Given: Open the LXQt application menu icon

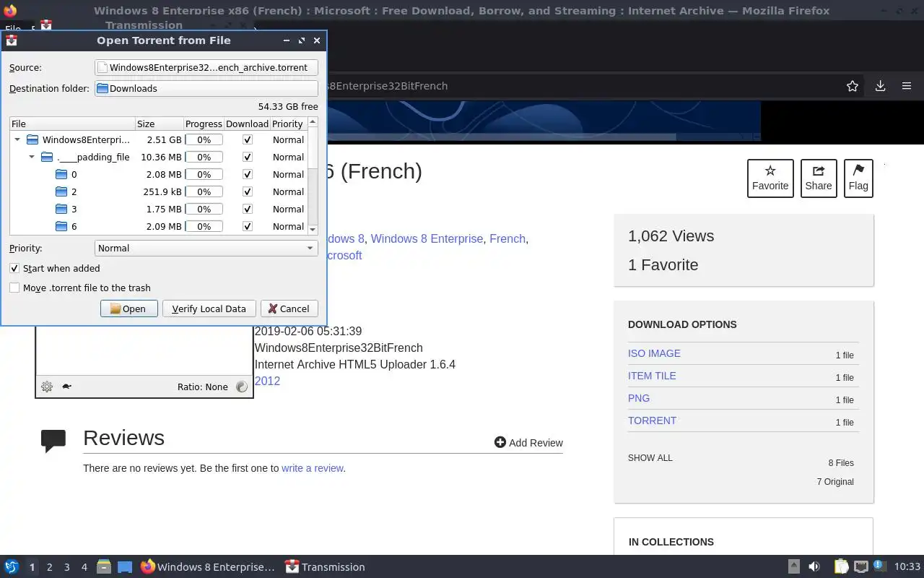Looking at the screenshot, I should coord(11,567).
